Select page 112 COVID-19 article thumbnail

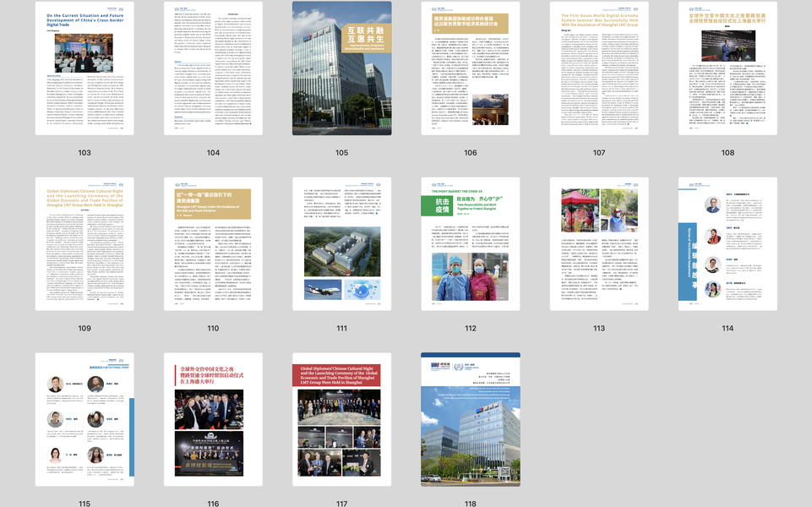pyautogui.click(x=470, y=244)
